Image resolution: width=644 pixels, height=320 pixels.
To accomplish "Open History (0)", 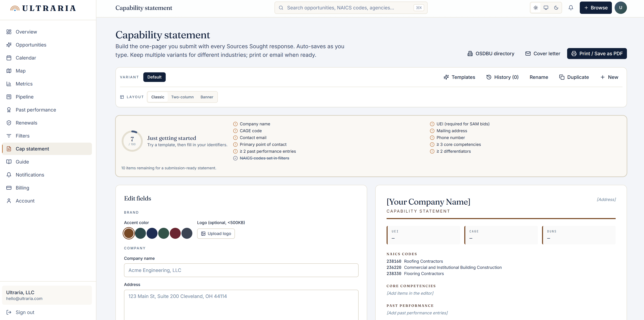I will point(503,77).
